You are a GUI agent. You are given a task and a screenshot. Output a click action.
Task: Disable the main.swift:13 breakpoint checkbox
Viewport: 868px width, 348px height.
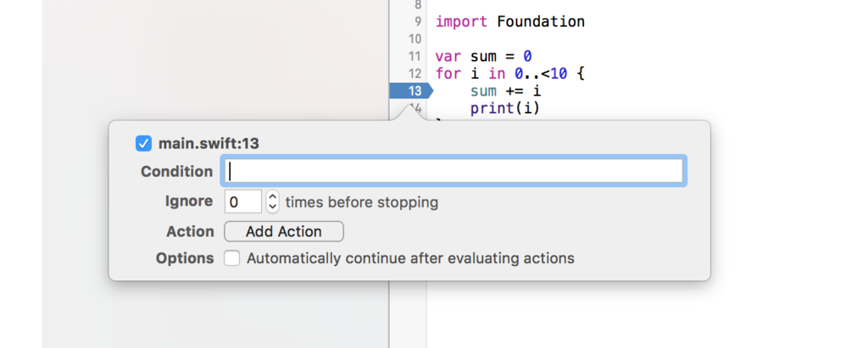[x=143, y=144]
